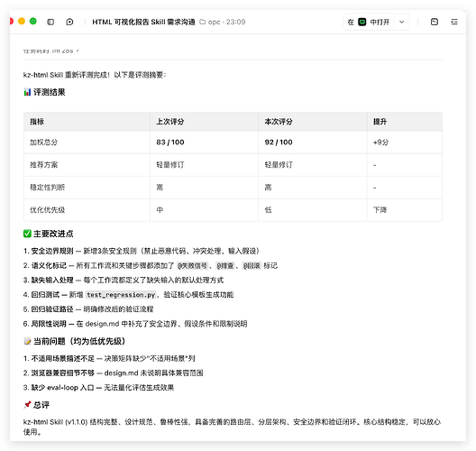Click list item 安全边界规则
This screenshot has height=451, width=476.
click(142, 251)
